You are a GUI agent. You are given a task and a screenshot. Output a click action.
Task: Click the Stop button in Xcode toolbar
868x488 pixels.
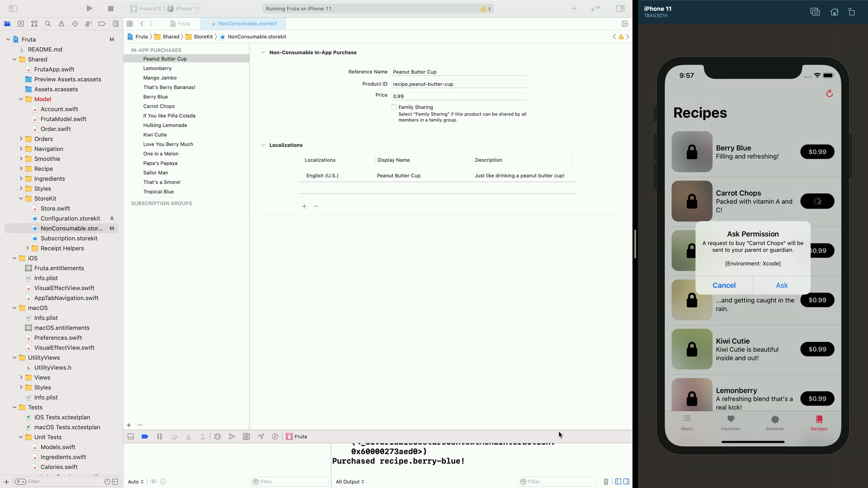tap(111, 8)
